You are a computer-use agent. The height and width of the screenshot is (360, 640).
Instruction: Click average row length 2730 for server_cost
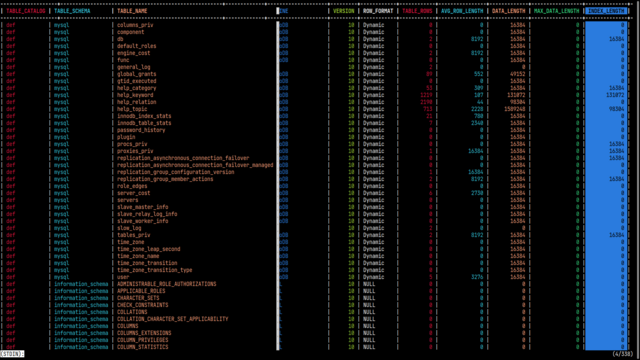(x=477, y=193)
